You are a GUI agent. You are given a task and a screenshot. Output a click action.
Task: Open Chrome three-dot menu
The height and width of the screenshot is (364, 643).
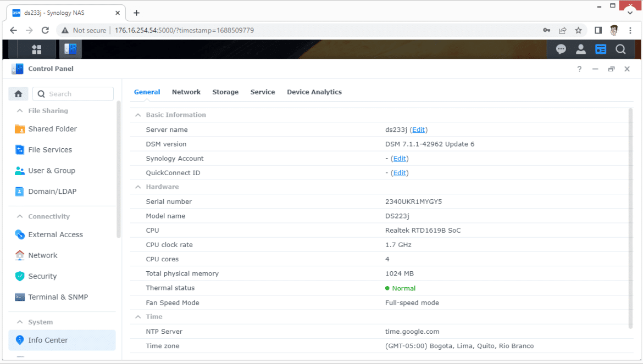click(x=630, y=30)
